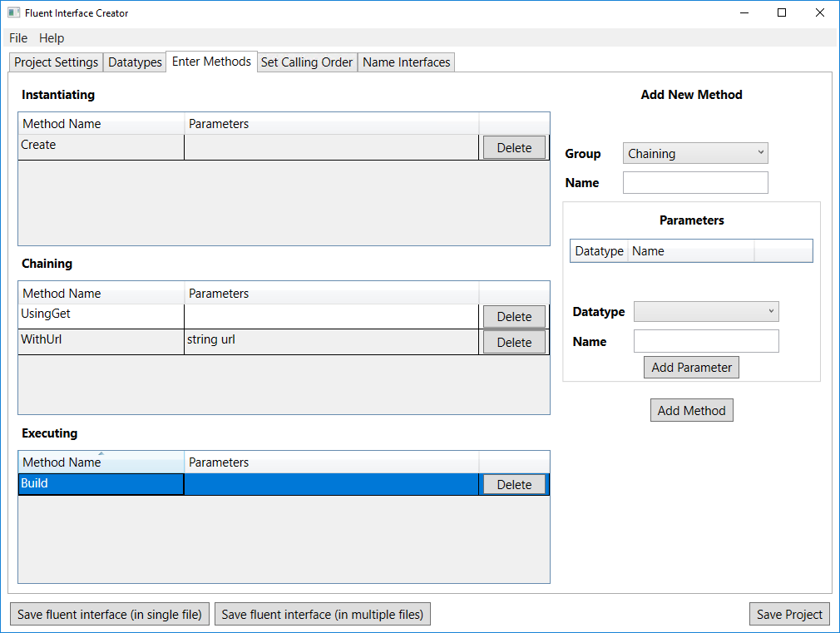
Task: Click the Add Parameter button
Action: coord(692,367)
